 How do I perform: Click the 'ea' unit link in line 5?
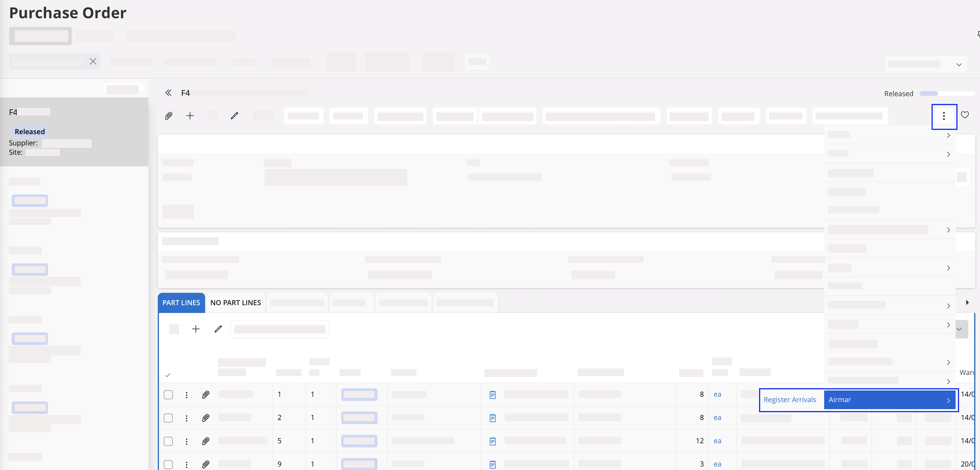(717, 441)
